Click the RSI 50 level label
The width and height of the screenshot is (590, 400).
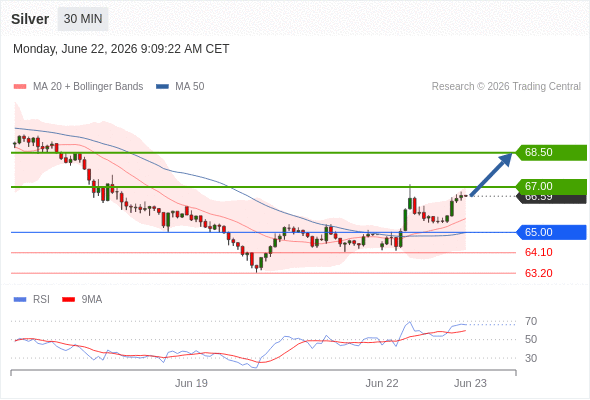[x=531, y=339]
